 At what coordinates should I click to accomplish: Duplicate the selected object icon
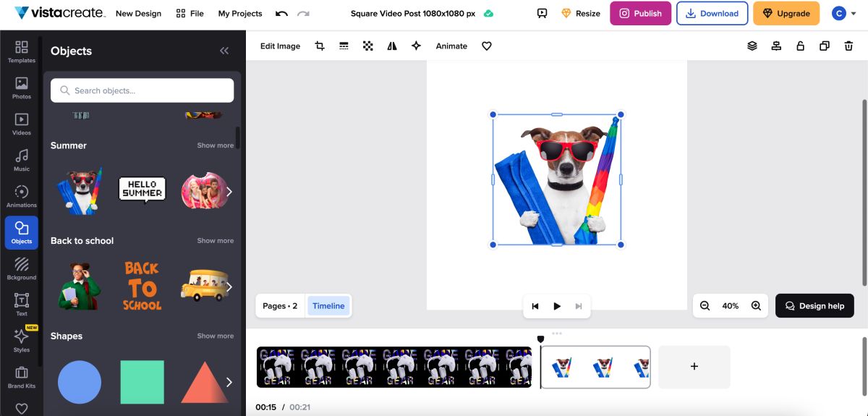pos(824,46)
